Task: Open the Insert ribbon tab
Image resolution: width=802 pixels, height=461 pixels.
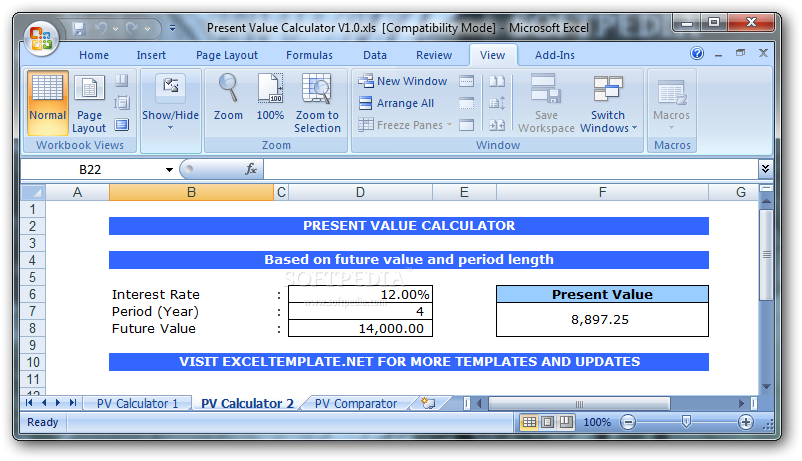Action: coord(151,55)
